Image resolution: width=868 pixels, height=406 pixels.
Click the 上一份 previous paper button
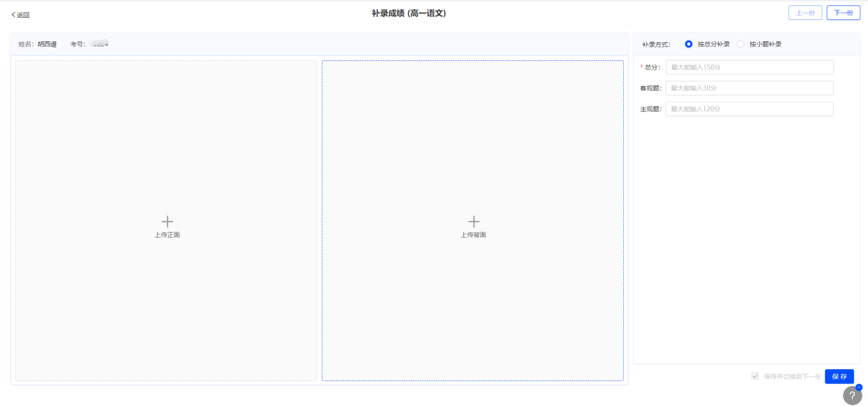[x=805, y=13]
